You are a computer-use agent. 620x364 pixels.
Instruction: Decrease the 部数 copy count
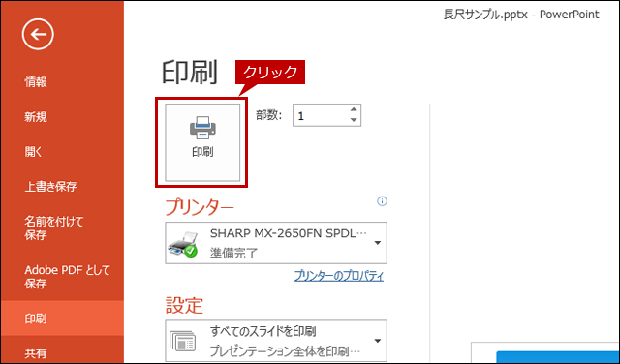coord(354,120)
